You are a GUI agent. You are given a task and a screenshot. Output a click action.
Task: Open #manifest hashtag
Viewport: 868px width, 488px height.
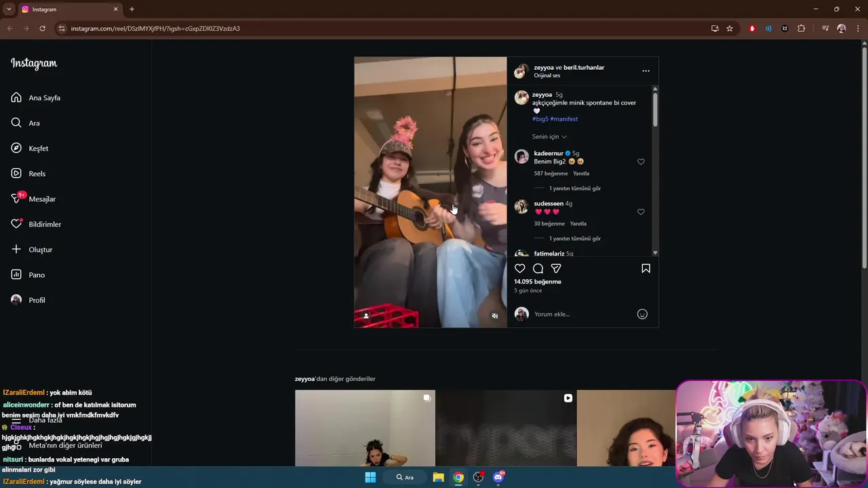(x=564, y=119)
